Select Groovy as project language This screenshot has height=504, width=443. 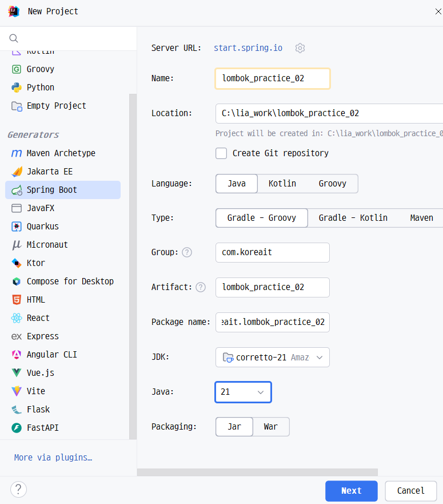tap(332, 184)
